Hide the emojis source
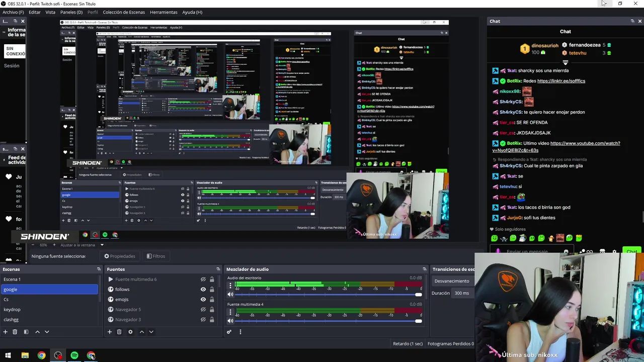Image resolution: width=644 pixels, height=362 pixels. point(203,300)
